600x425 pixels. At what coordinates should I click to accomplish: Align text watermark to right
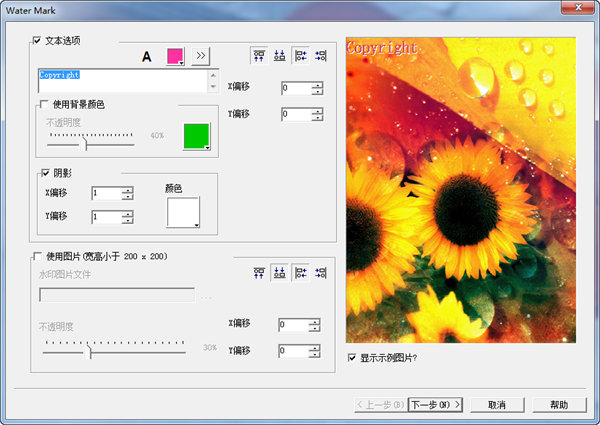click(x=321, y=55)
